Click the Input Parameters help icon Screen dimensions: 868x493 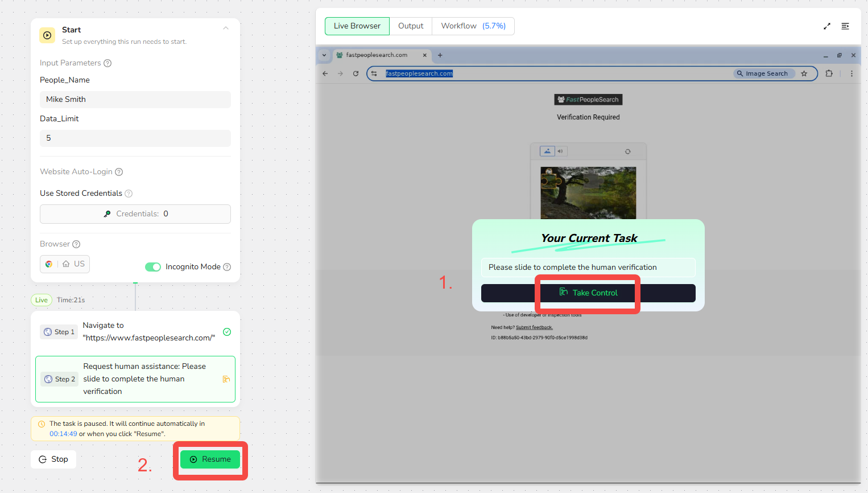pos(108,63)
